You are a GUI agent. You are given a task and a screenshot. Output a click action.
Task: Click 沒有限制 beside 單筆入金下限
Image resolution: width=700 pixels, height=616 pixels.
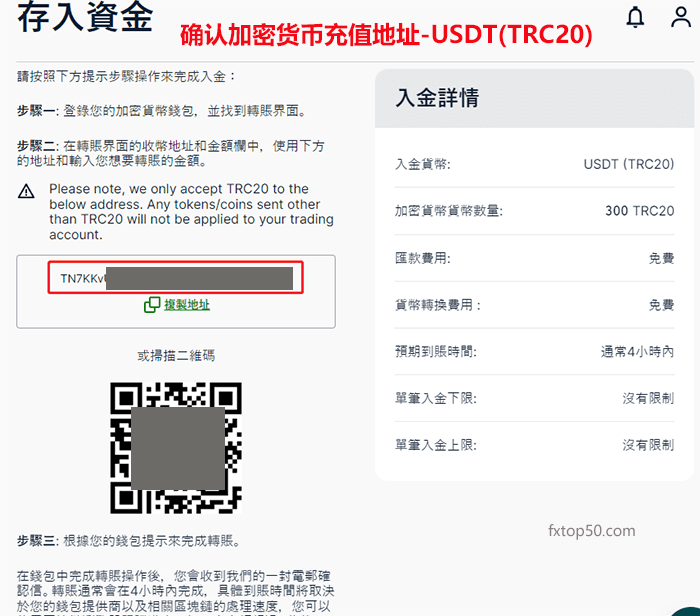click(x=648, y=398)
